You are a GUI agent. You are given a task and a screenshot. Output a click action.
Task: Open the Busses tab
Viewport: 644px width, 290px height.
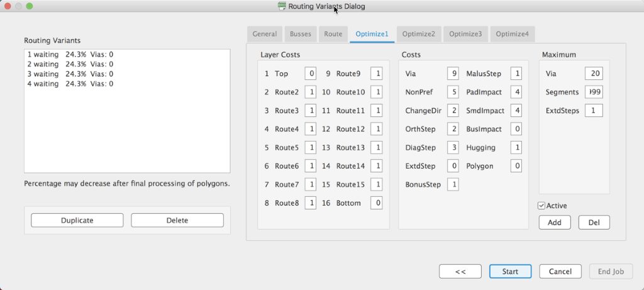click(301, 34)
